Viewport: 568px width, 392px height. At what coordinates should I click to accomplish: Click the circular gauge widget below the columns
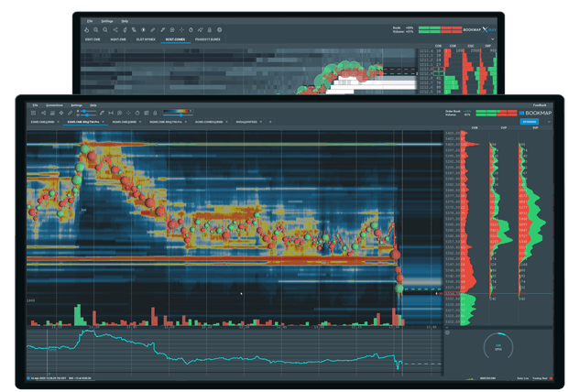498,347
